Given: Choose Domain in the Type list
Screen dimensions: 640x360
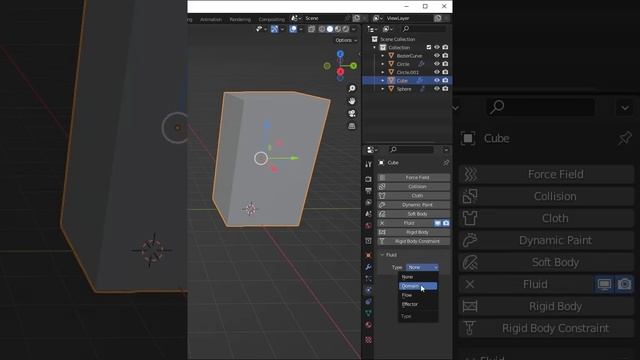Looking at the screenshot, I should [418, 286].
